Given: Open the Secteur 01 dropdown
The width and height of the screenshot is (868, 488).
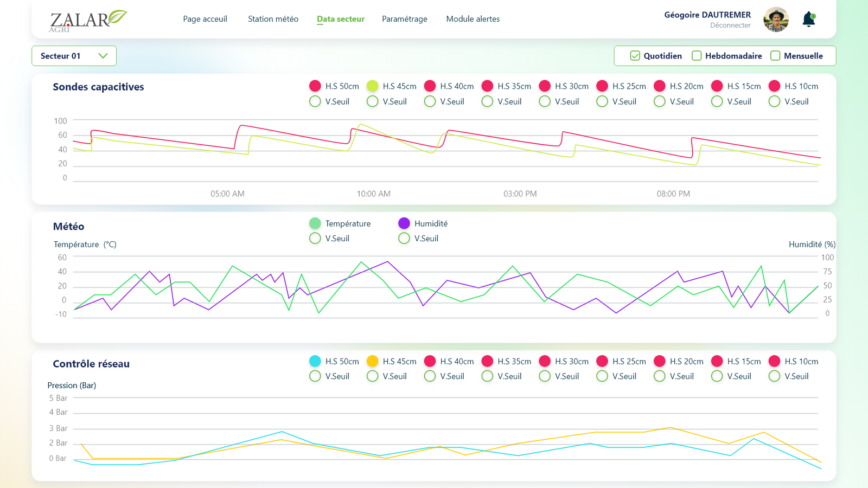Looking at the screenshot, I should [74, 56].
